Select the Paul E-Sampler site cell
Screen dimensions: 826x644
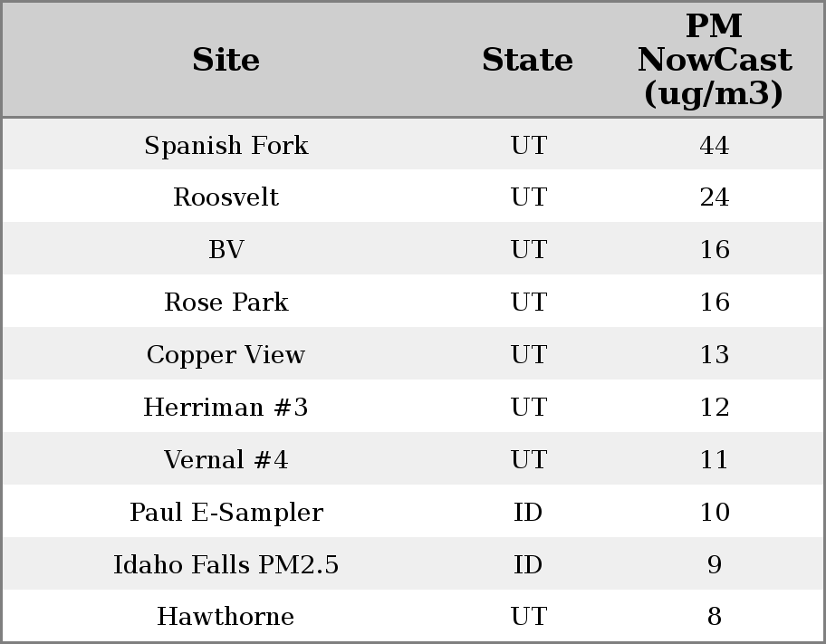pos(226,512)
